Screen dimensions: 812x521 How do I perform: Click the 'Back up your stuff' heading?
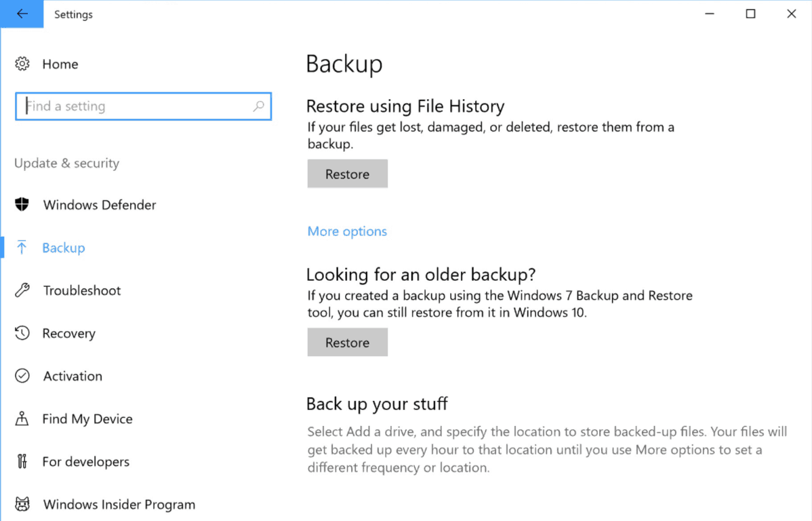point(377,404)
